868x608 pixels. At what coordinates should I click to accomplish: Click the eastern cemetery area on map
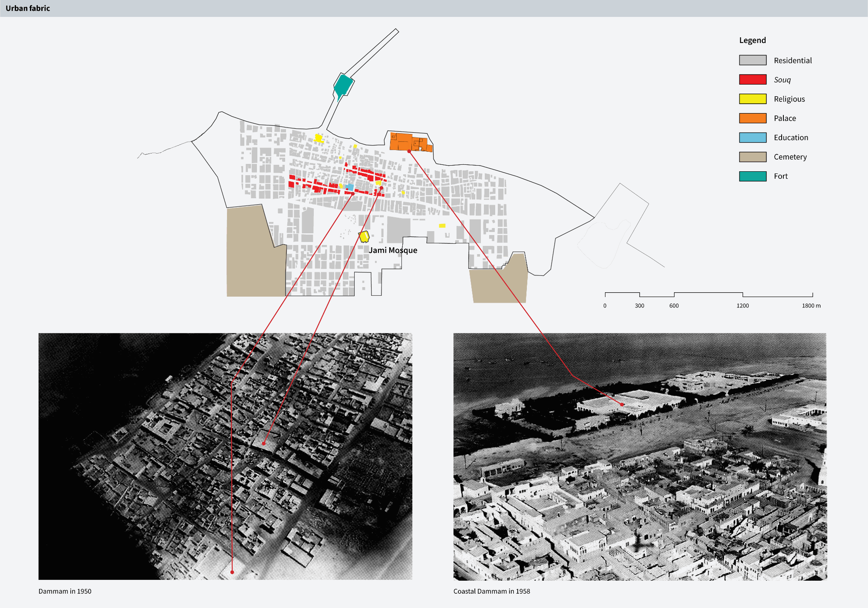(499, 284)
